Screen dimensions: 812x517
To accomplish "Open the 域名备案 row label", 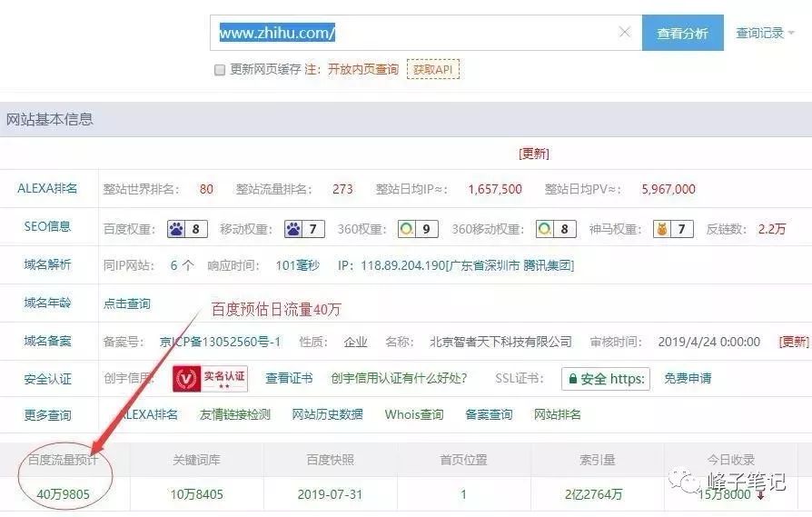I will 47,341.
